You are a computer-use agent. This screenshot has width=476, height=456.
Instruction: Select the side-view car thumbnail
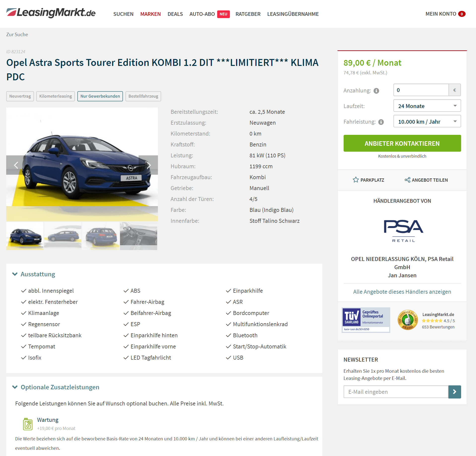pyautogui.click(x=63, y=236)
